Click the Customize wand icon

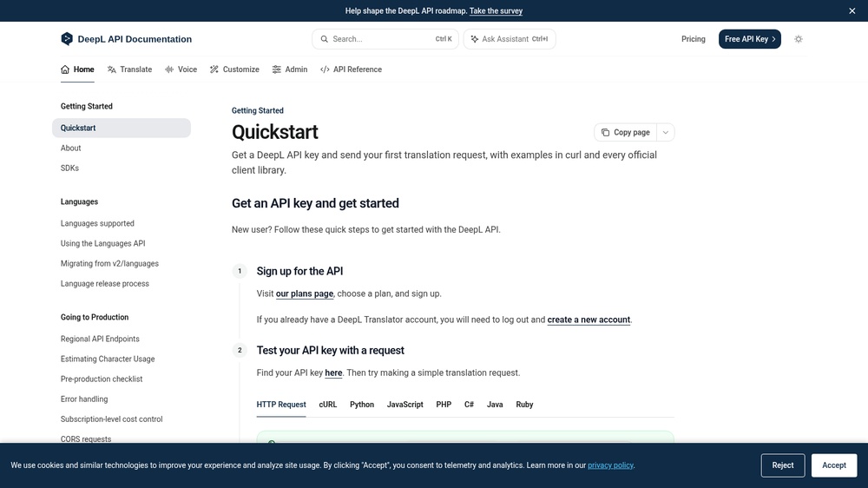(x=214, y=69)
